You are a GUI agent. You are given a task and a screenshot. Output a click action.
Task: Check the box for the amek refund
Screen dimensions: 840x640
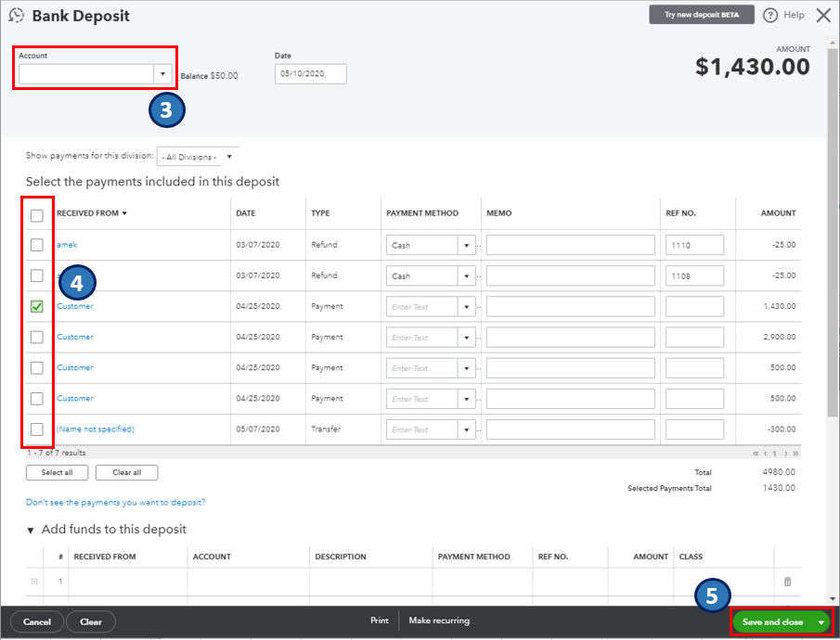coord(36,245)
